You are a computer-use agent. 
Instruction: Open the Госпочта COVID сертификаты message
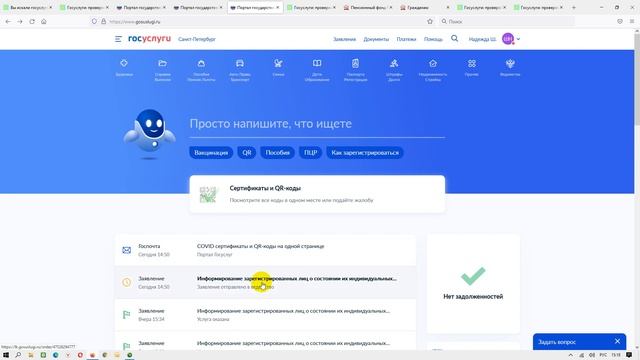(x=265, y=250)
